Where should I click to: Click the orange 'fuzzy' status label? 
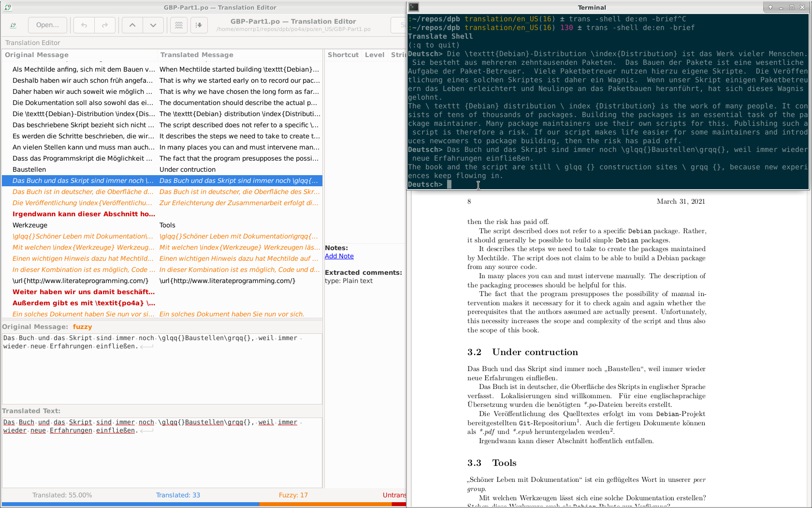coord(82,327)
